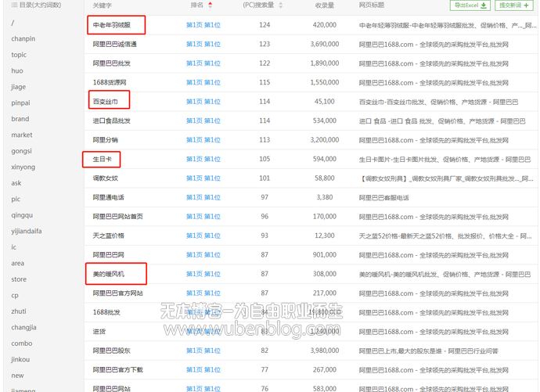Click keyword 阿里巴巴官方网站
The height and width of the screenshot is (392, 540).
click(117, 293)
